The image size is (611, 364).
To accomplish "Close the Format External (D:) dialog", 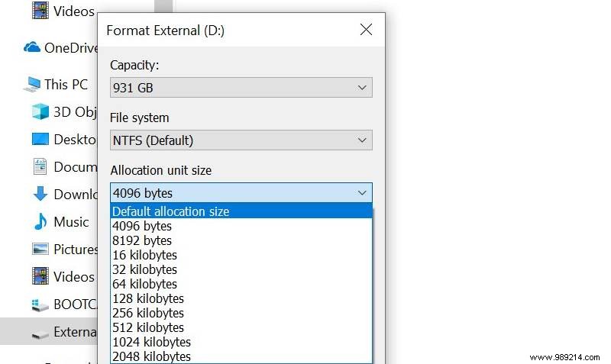I will [366, 29].
